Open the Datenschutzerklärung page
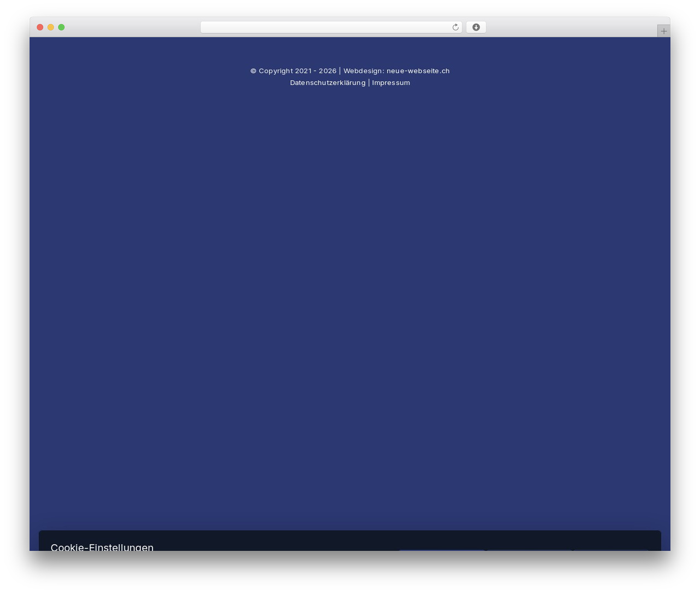 click(x=328, y=83)
